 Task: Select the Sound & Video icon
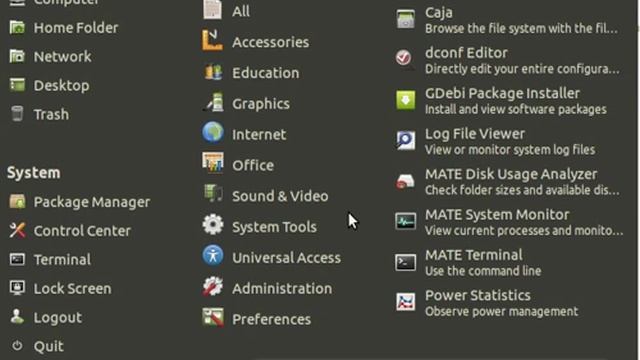pyautogui.click(x=213, y=194)
